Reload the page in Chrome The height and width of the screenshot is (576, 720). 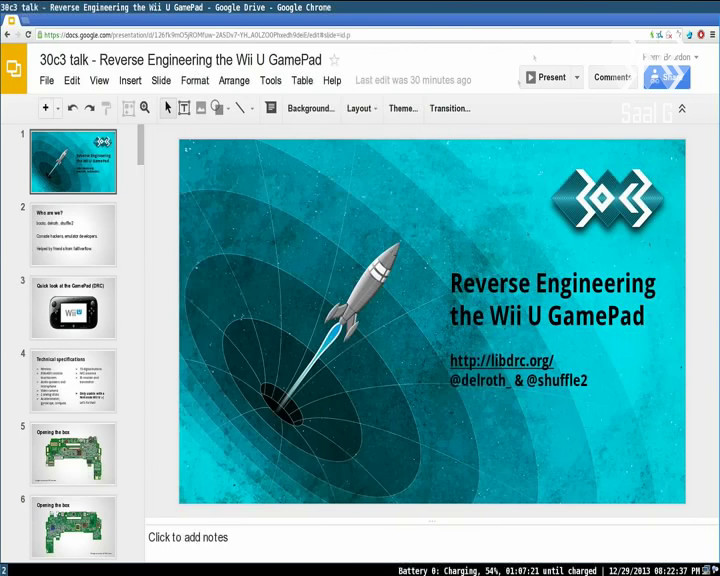tap(28, 35)
